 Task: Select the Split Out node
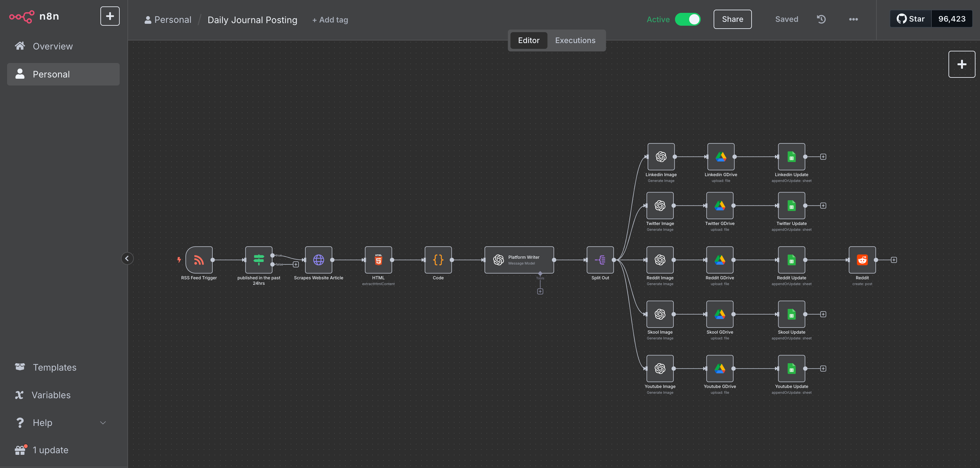coord(600,259)
